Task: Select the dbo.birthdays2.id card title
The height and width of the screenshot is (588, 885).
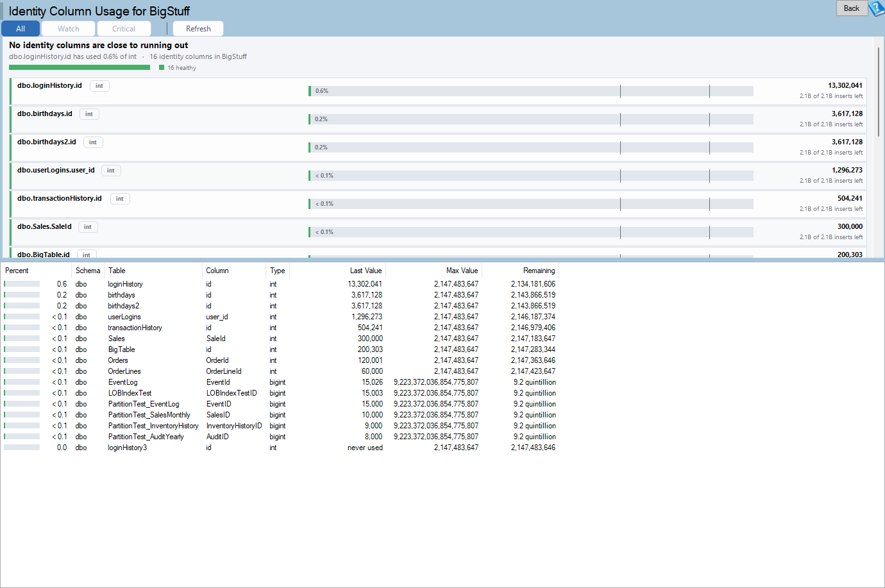Action: pos(47,142)
